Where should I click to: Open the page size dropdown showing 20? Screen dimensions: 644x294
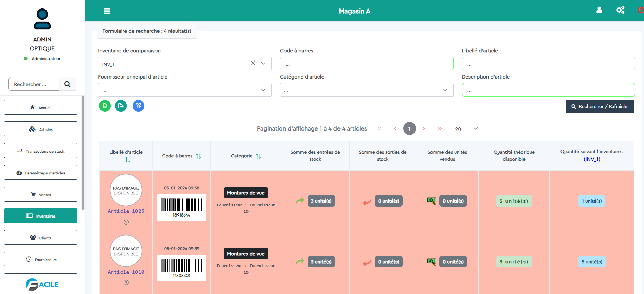(467, 129)
